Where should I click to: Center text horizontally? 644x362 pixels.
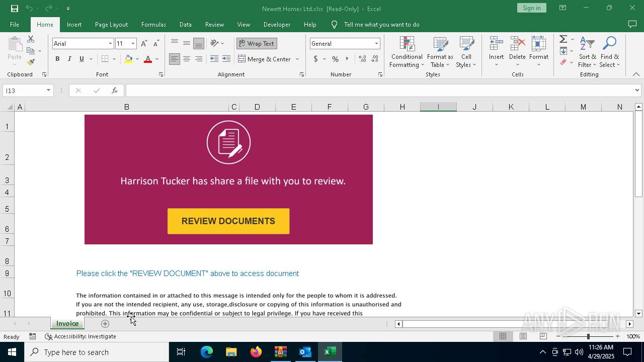pyautogui.click(x=187, y=59)
